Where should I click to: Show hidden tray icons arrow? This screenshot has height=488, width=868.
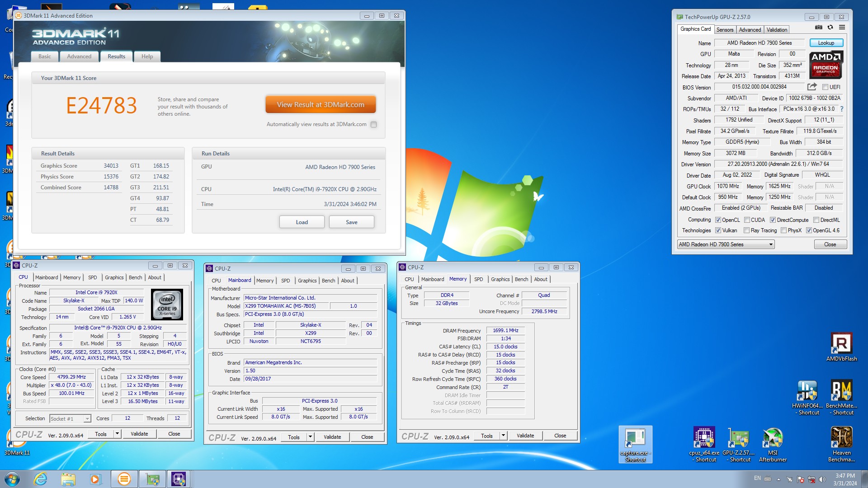pos(778,479)
